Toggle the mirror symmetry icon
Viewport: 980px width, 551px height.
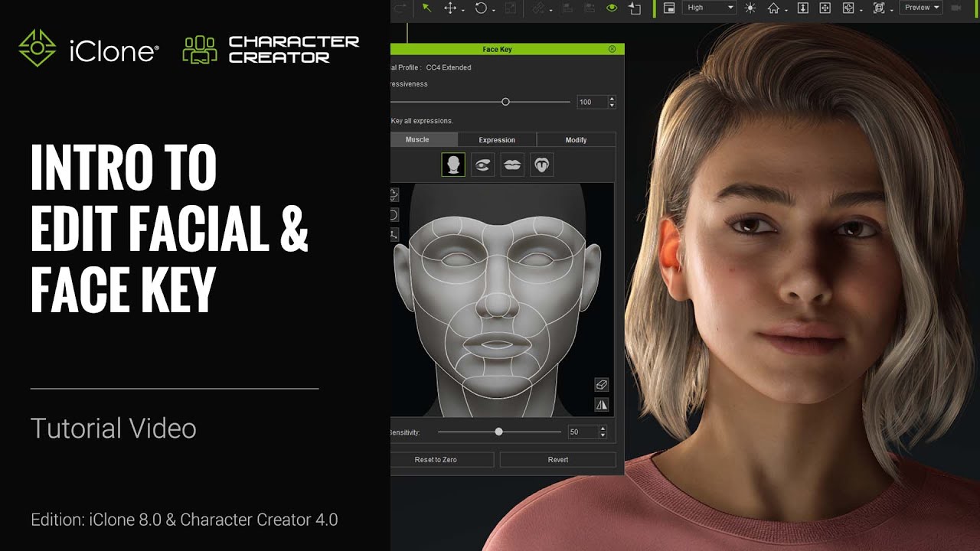click(601, 405)
